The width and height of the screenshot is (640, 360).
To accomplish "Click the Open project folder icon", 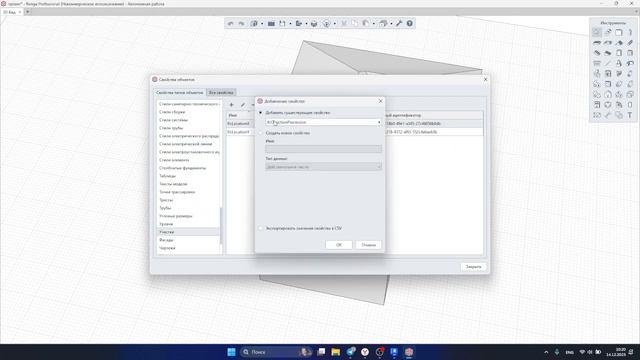I will pos(271,24).
